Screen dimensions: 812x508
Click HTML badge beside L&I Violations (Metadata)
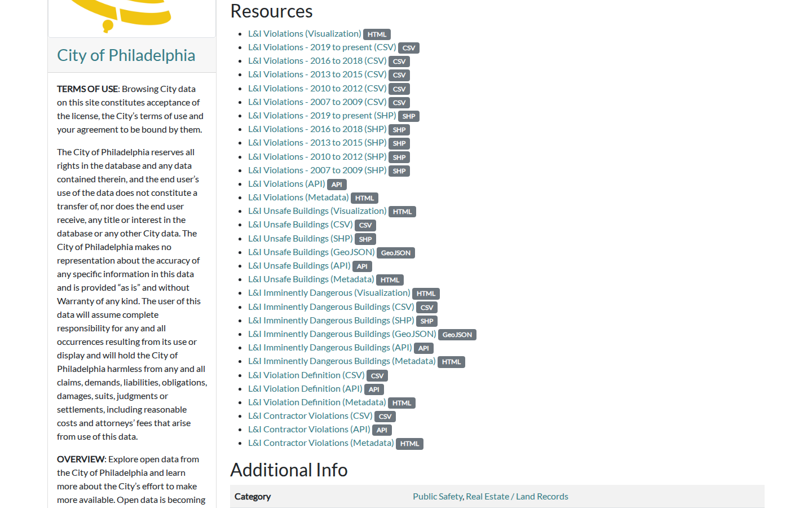364,198
